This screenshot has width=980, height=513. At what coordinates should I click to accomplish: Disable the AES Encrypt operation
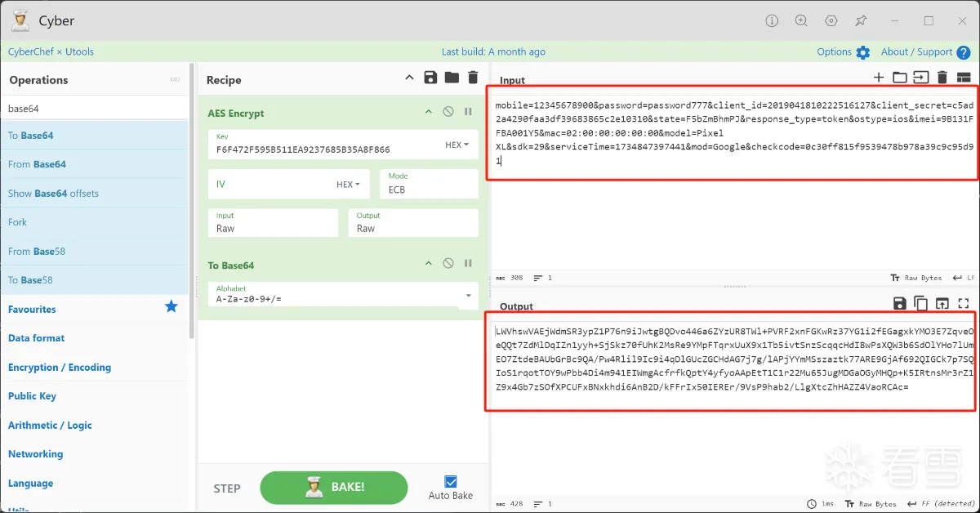click(x=448, y=112)
